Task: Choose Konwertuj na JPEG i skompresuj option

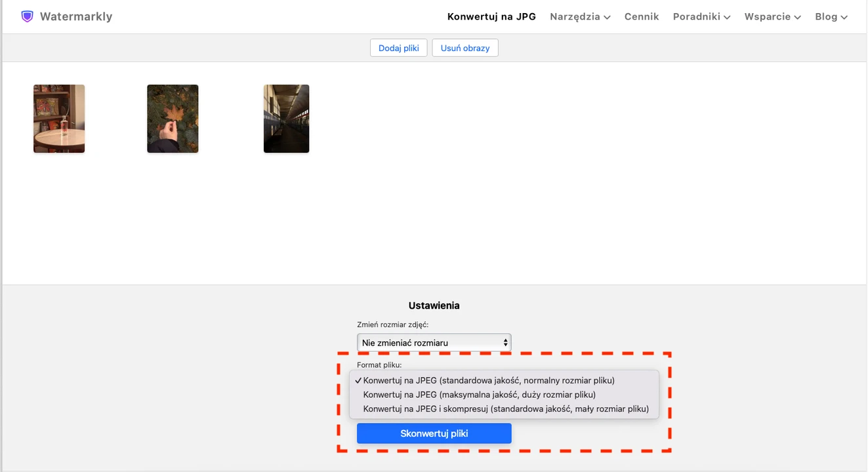Action: coord(505,409)
